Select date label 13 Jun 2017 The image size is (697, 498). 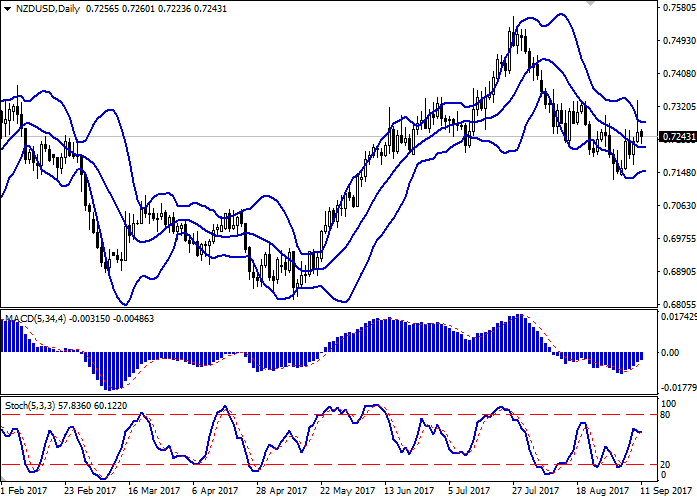[x=409, y=491]
